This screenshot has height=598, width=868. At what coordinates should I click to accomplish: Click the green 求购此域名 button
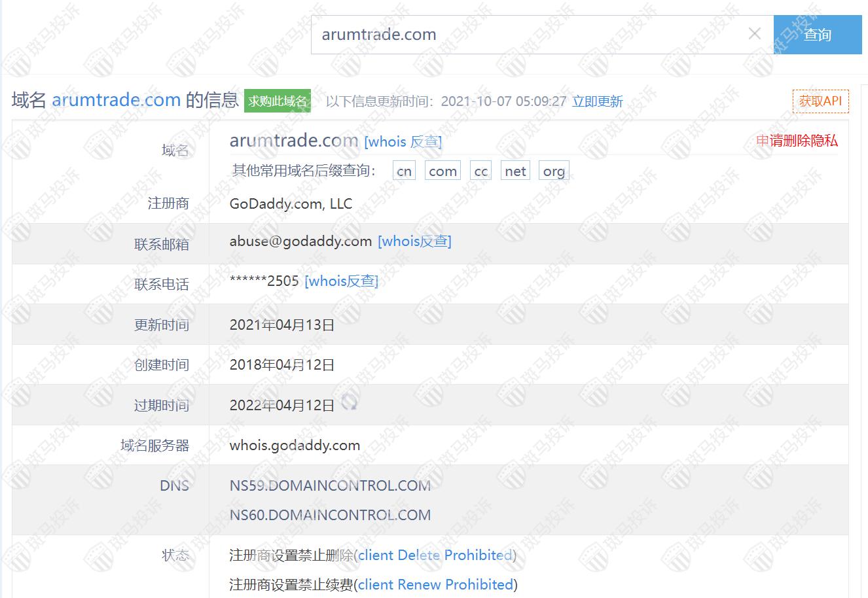pyautogui.click(x=278, y=101)
